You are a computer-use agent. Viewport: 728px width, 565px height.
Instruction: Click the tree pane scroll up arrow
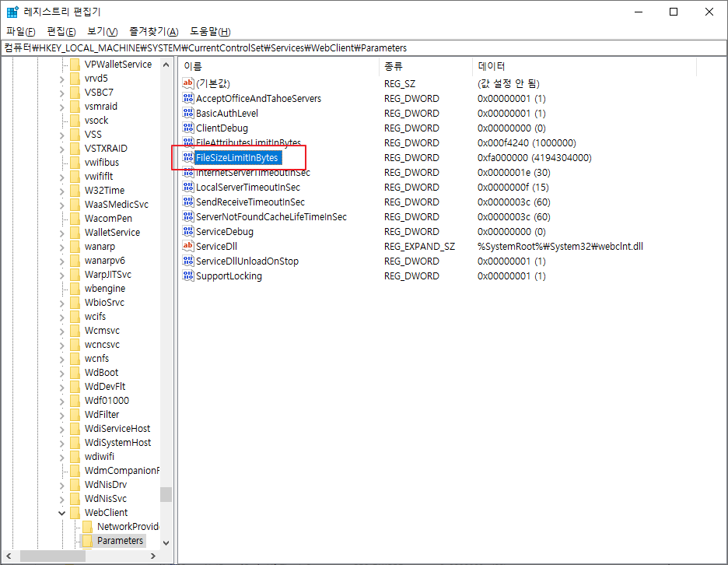166,65
